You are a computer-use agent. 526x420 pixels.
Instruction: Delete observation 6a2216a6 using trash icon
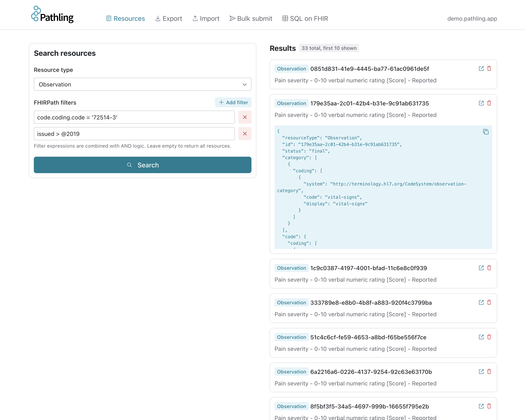(489, 371)
